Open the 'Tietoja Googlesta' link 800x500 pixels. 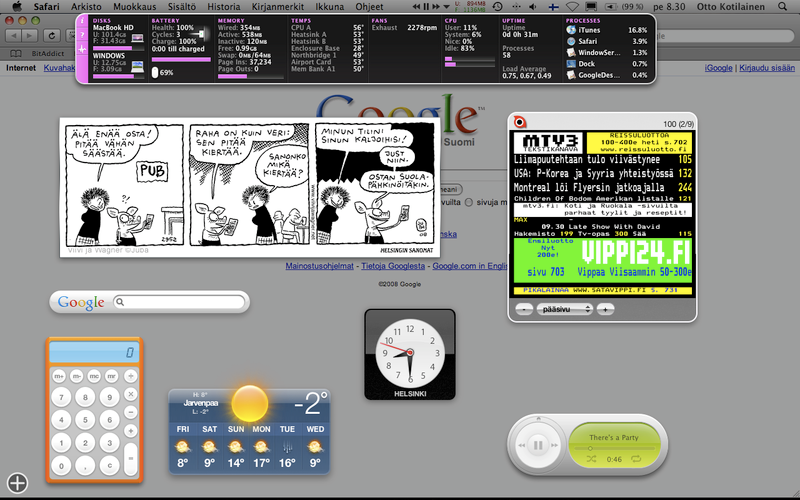pos(393,266)
